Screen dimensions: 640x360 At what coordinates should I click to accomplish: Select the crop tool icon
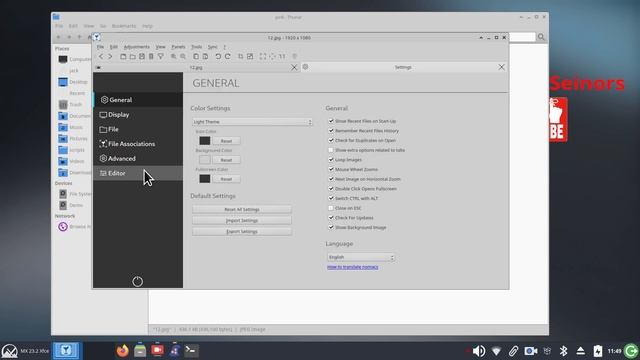[240, 56]
